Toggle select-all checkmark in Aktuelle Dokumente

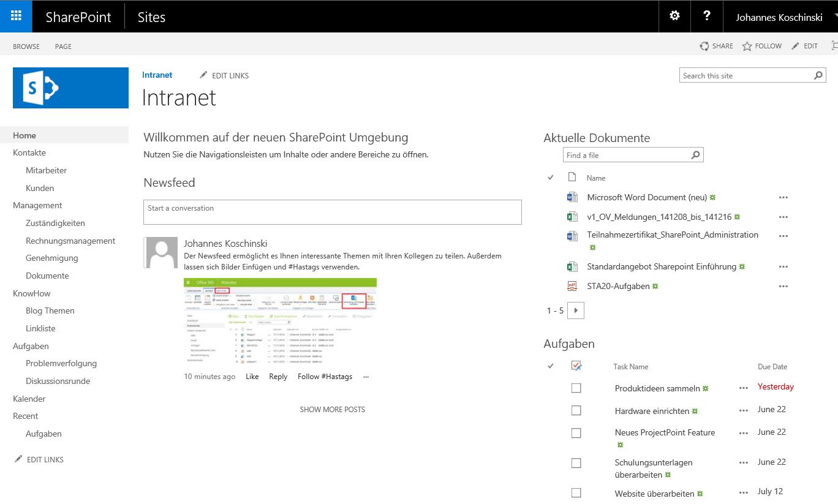pyautogui.click(x=551, y=178)
